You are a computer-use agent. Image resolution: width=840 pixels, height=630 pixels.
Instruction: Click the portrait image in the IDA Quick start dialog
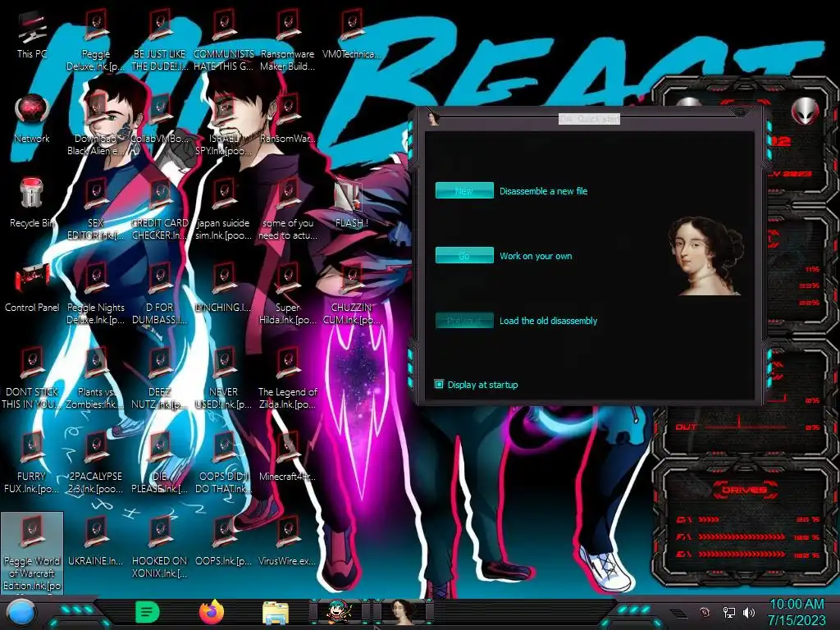[705, 256]
